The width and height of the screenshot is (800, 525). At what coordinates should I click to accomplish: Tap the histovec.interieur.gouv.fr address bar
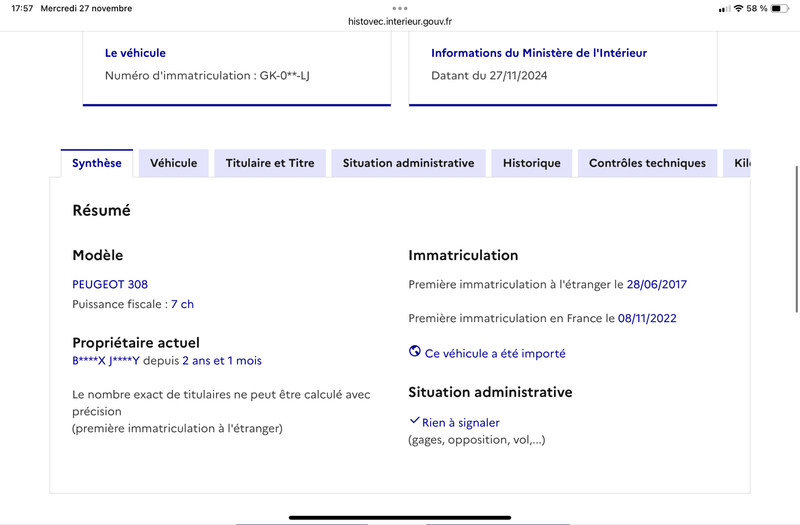pyautogui.click(x=400, y=21)
